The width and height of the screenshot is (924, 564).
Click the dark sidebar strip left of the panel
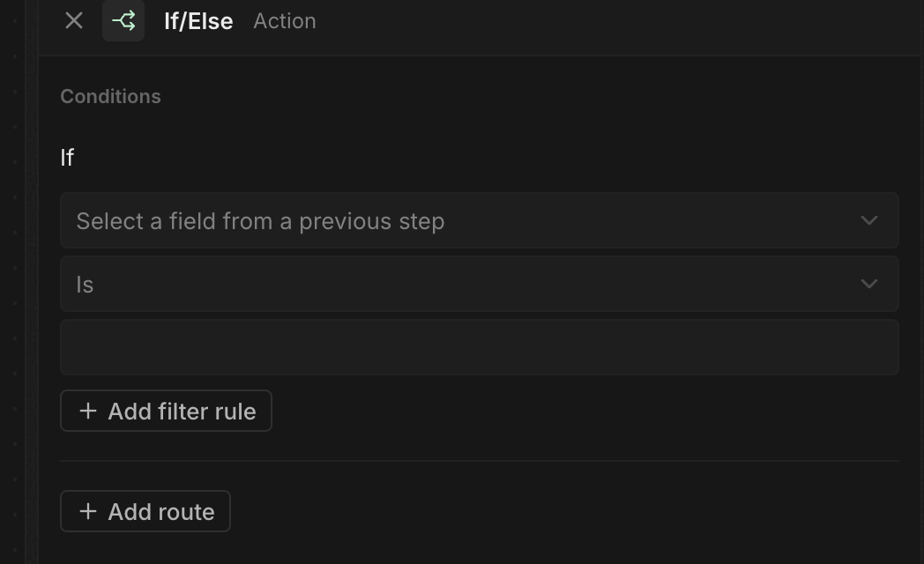click(x=18, y=282)
